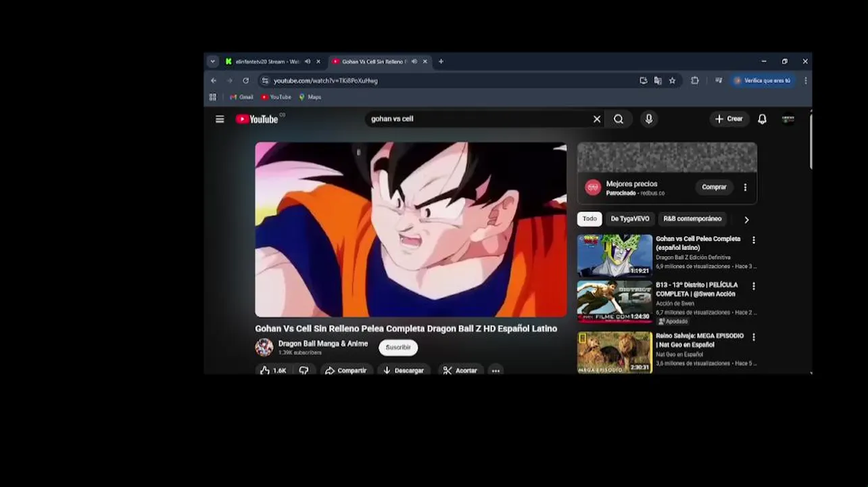Open Gohan vs Cell Pelea Completa thumbnail
The width and height of the screenshot is (868, 487).
pos(614,255)
